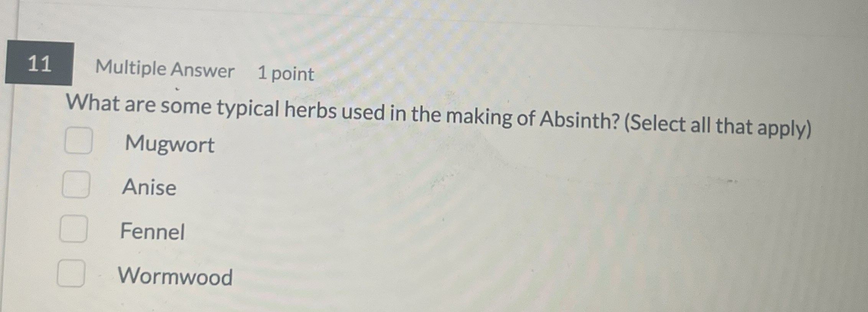Click the 1 point score label

pyautogui.click(x=286, y=73)
